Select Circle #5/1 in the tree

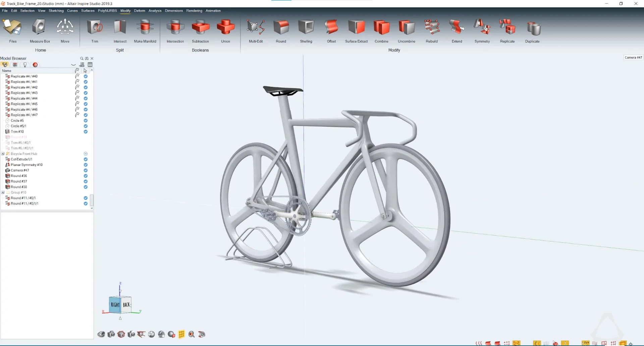18,126
